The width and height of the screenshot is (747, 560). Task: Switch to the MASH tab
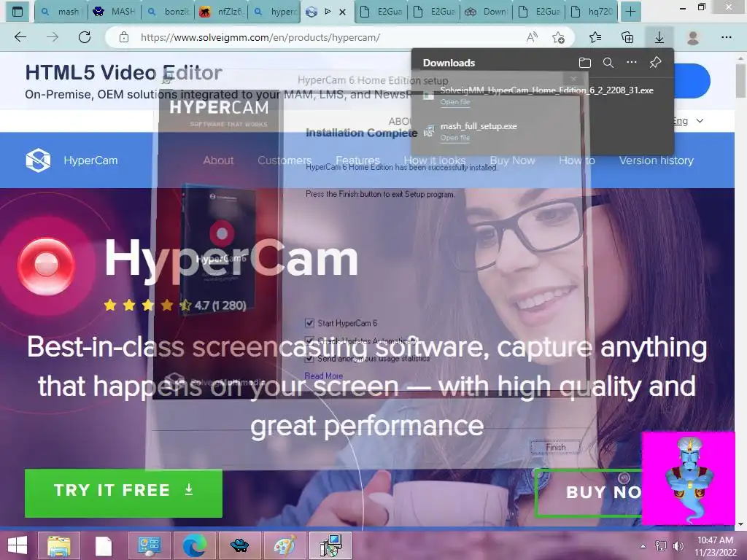115,12
